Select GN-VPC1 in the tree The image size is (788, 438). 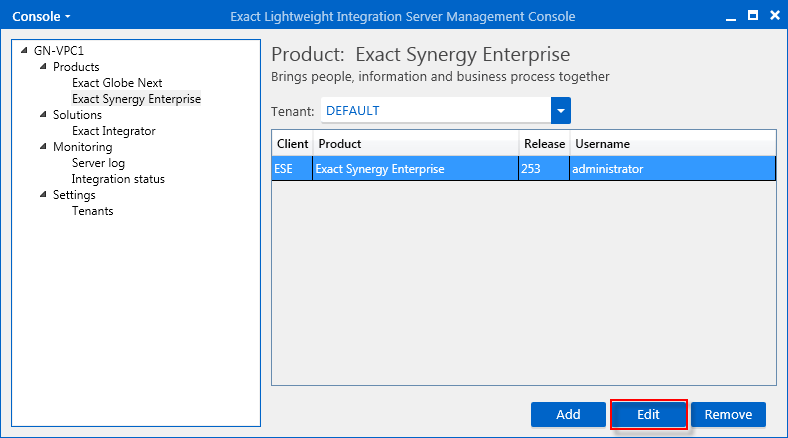tap(59, 51)
